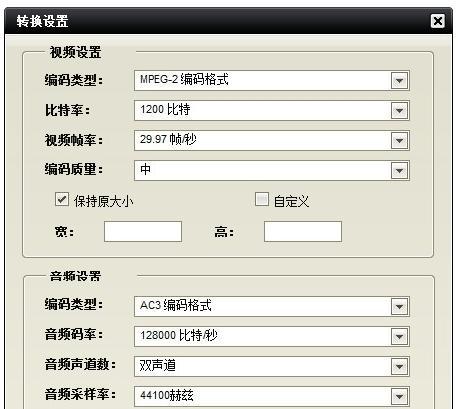Open the video 编码类型 dropdown arrow
The height and width of the screenshot is (409, 460).
pos(399,81)
